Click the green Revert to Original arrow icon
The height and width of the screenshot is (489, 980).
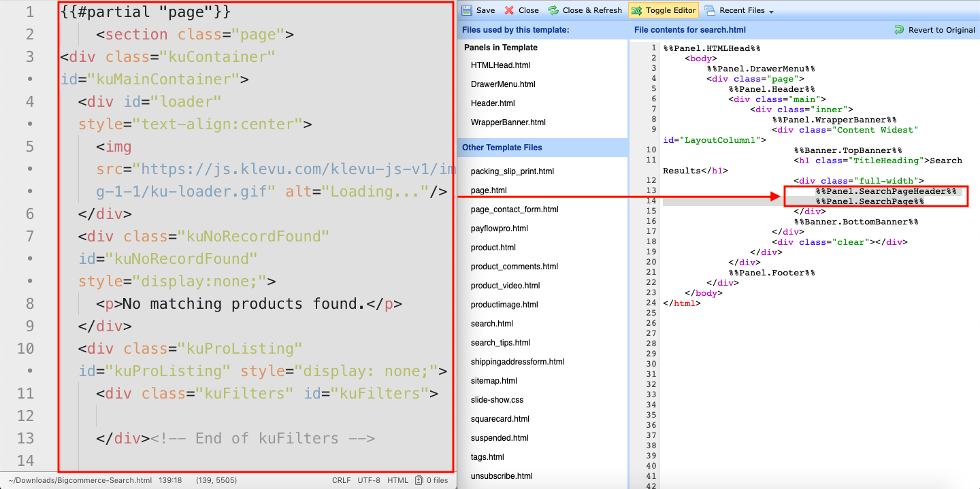pos(900,30)
